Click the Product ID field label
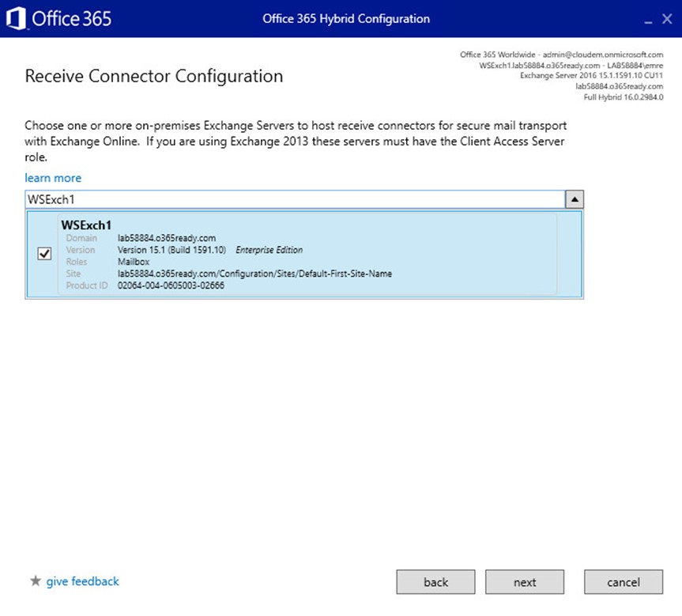The width and height of the screenshot is (682, 616). [x=87, y=285]
